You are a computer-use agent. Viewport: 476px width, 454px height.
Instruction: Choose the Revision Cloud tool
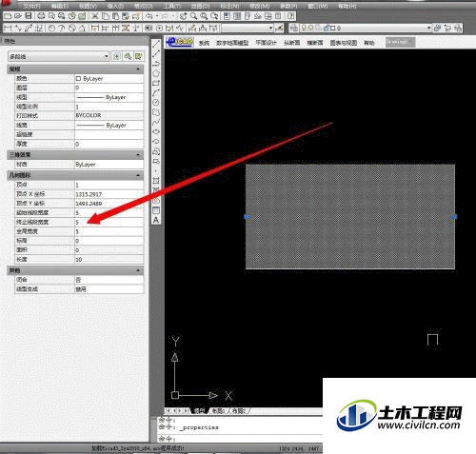tap(156, 112)
